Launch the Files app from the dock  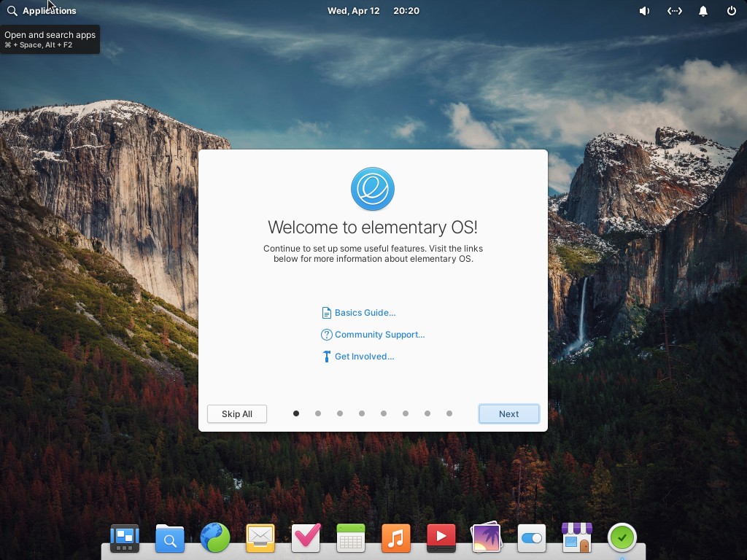coord(169,538)
